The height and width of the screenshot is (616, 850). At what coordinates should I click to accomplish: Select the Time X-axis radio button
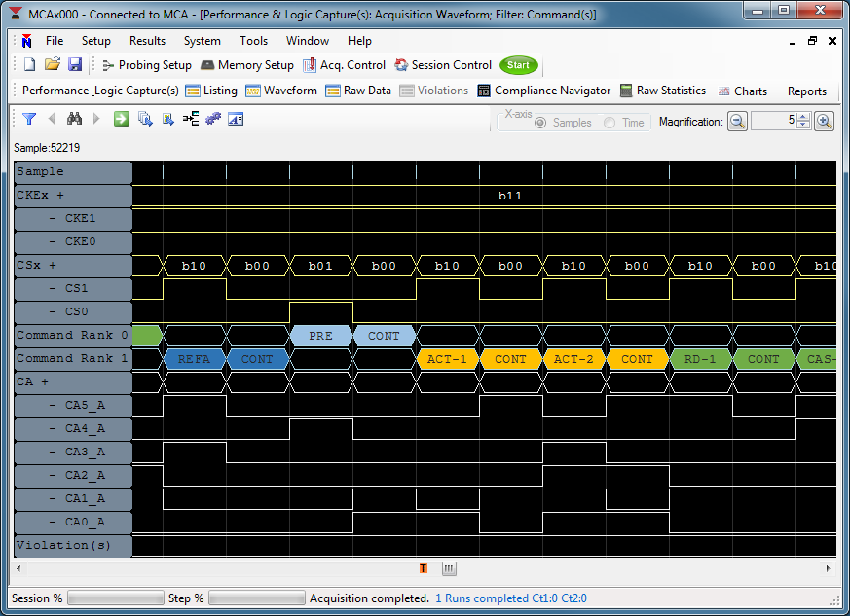pos(610,123)
